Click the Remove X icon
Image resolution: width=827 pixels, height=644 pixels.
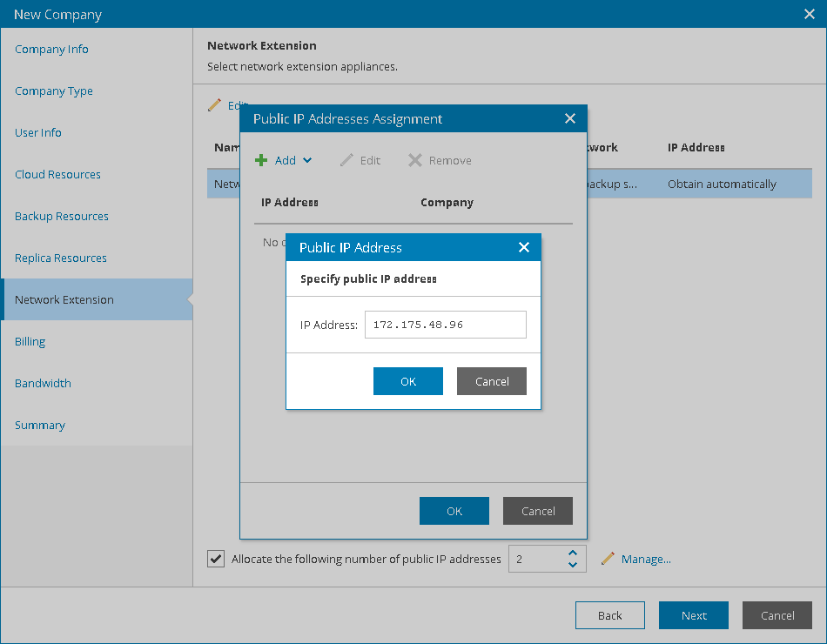point(415,160)
